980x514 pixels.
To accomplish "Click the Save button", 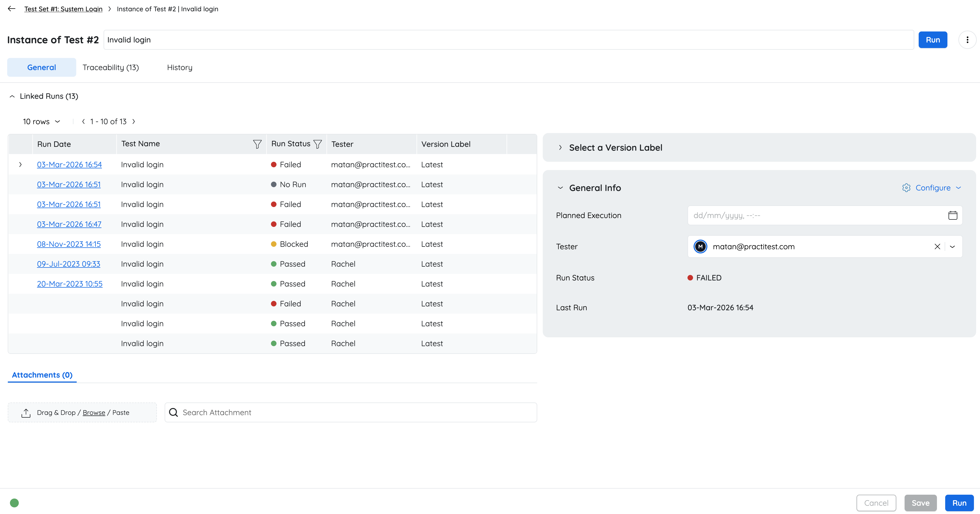I will pyautogui.click(x=921, y=503).
